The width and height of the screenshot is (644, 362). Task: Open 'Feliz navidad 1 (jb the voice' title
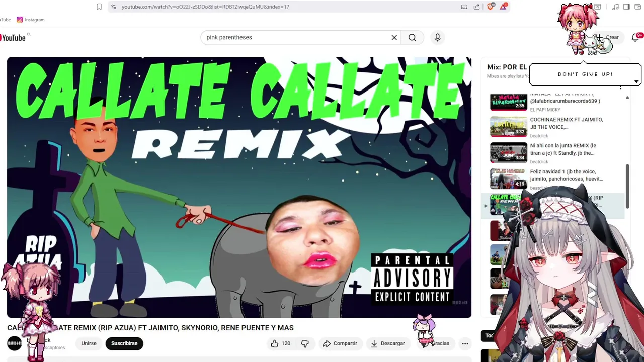coord(567,175)
